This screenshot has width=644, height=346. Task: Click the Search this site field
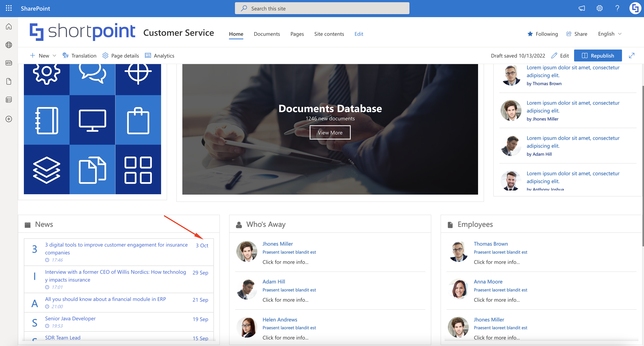(x=322, y=8)
